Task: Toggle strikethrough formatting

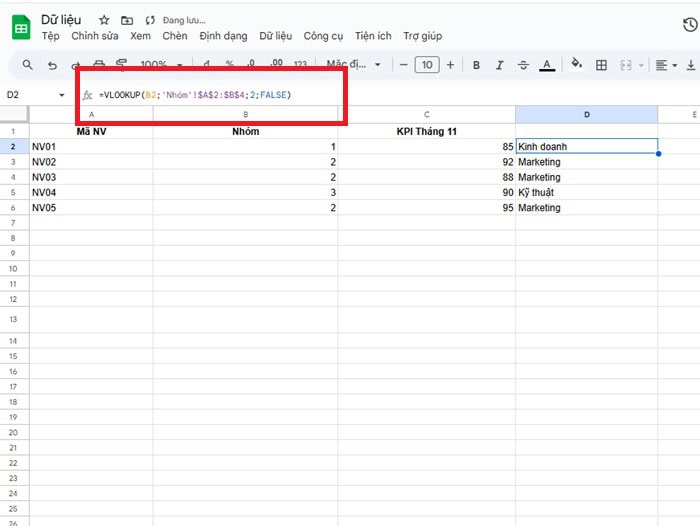Action: pos(522,65)
